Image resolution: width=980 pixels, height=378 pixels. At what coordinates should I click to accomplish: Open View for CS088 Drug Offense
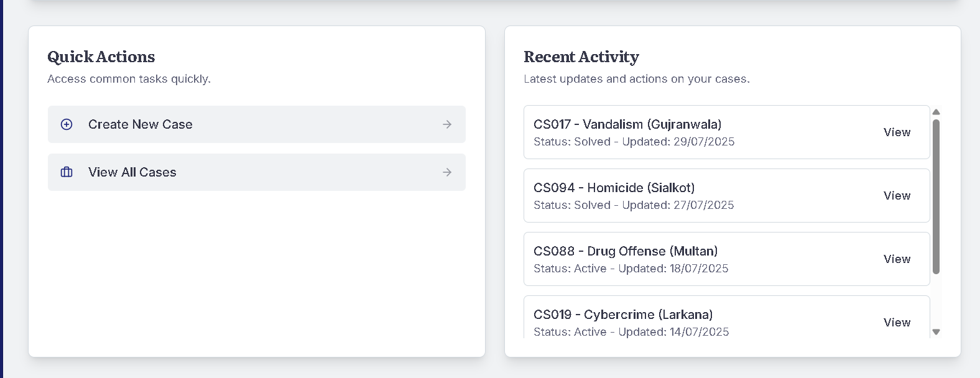(x=897, y=259)
